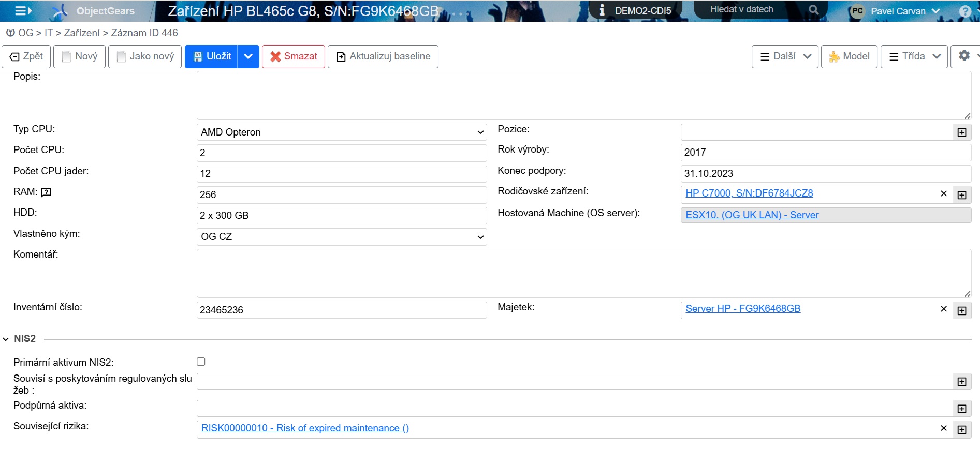The width and height of the screenshot is (980, 450).
Task: Click the Zpět button
Action: pos(26,56)
